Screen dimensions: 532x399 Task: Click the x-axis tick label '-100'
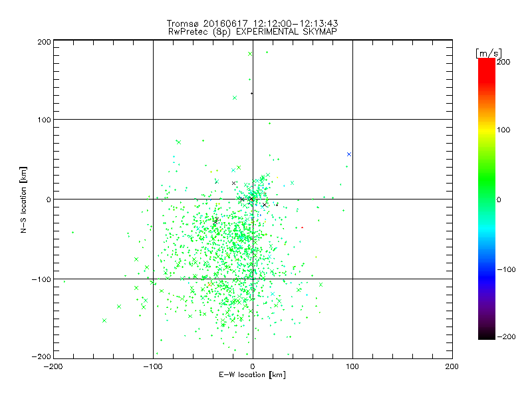coord(153,366)
